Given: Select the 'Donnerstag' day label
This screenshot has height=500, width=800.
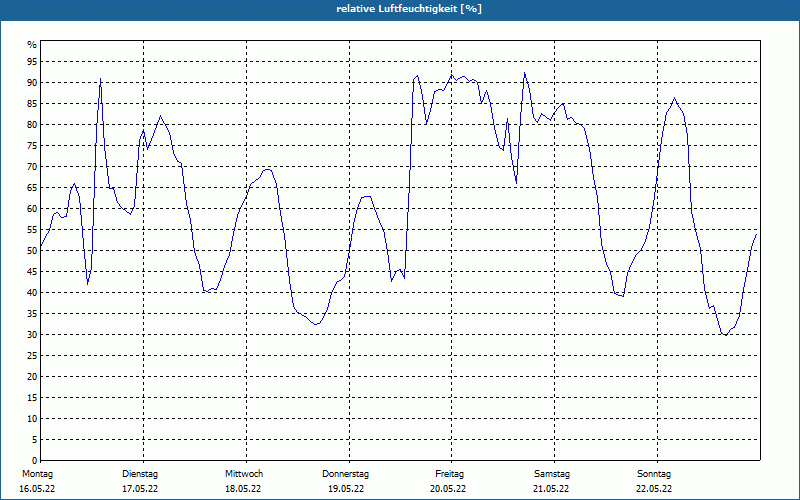Looking at the screenshot, I should tap(345, 474).
